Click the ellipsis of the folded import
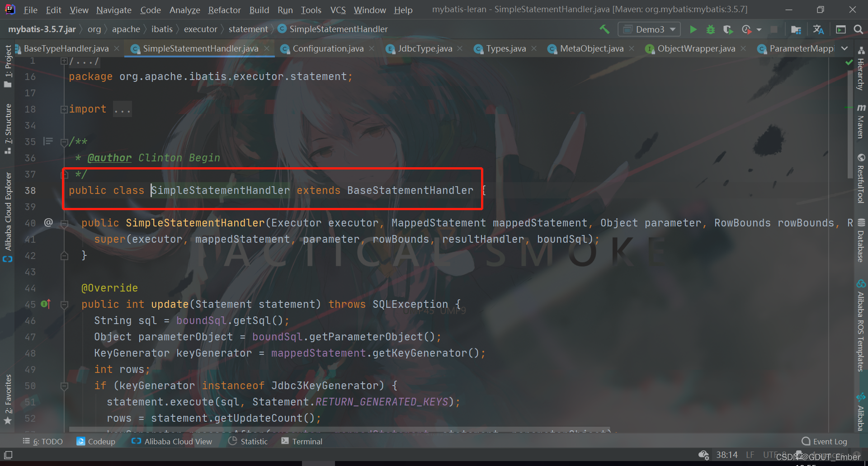This screenshot has width=868, height=466. [122, 109]
